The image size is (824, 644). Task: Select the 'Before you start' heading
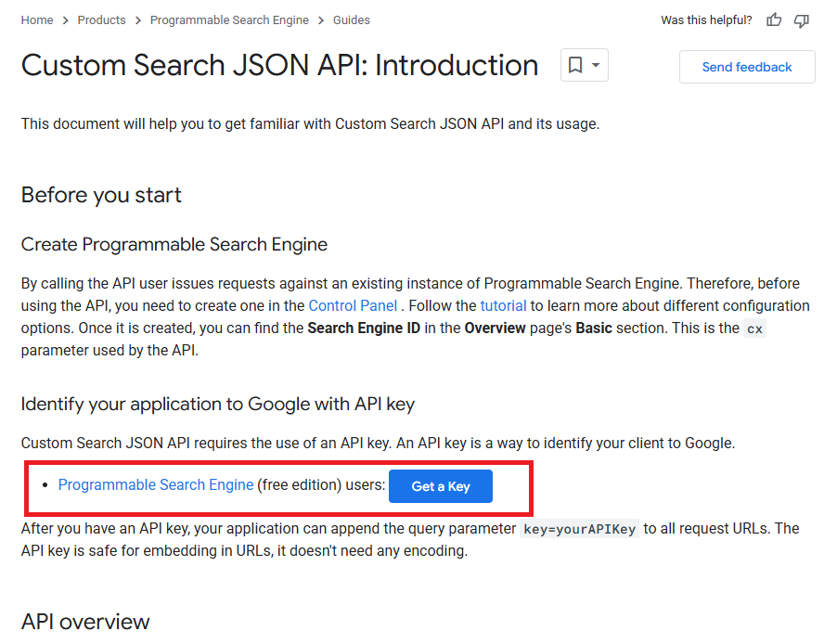[101, 195]
